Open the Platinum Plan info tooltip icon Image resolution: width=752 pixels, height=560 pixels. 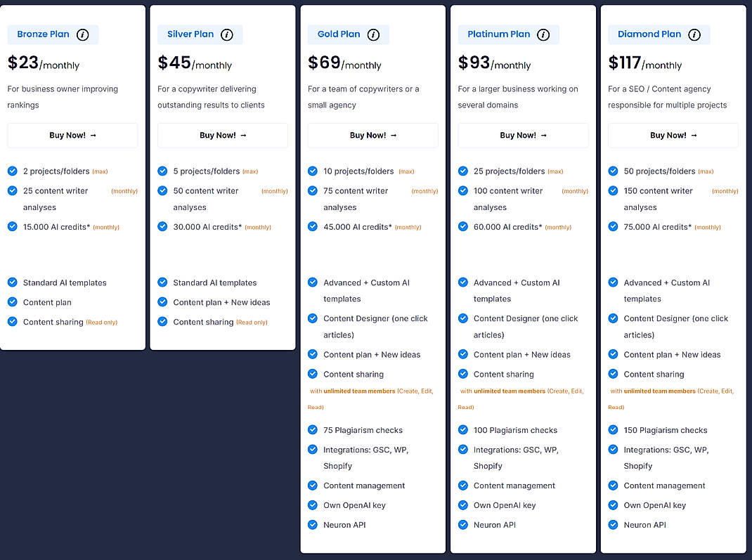(x=543, y=34)
